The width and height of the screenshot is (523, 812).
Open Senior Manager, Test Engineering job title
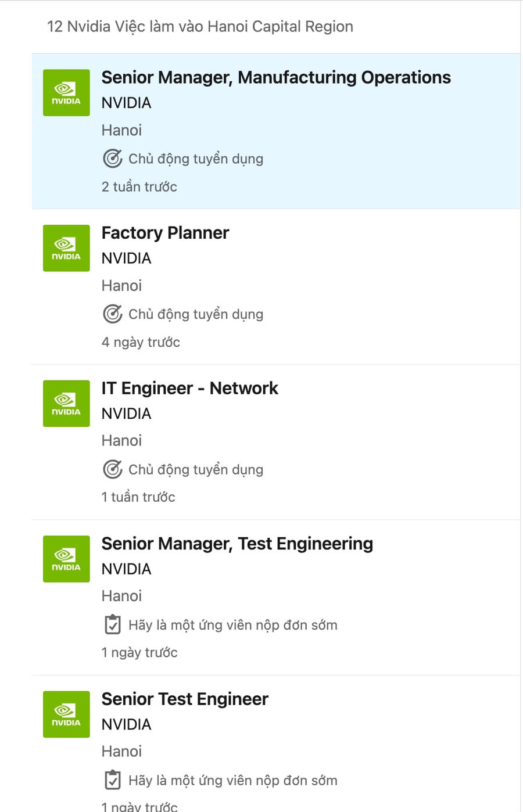click(237, 544)
